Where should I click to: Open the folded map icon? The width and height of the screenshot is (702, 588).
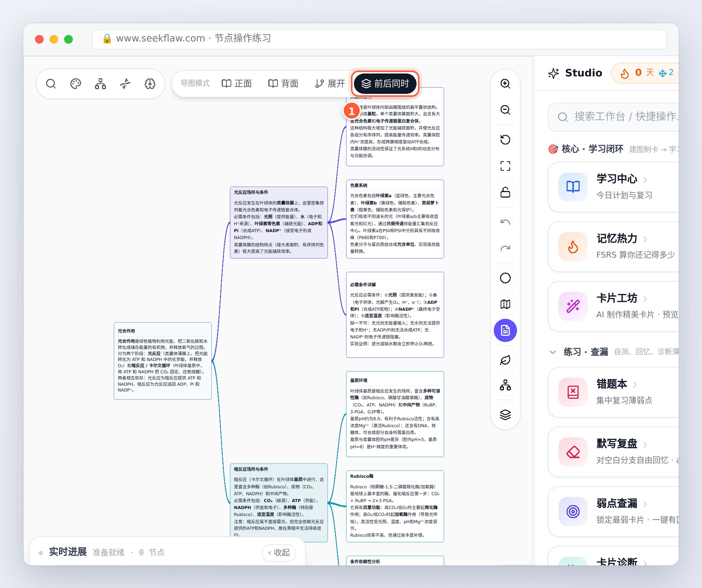(x=505, y=304)
